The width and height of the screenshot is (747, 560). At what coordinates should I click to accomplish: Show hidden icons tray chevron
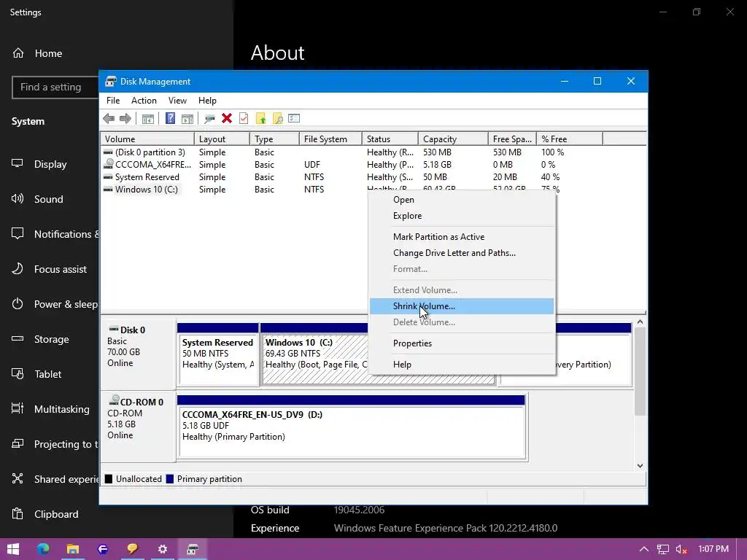(643, 549)
